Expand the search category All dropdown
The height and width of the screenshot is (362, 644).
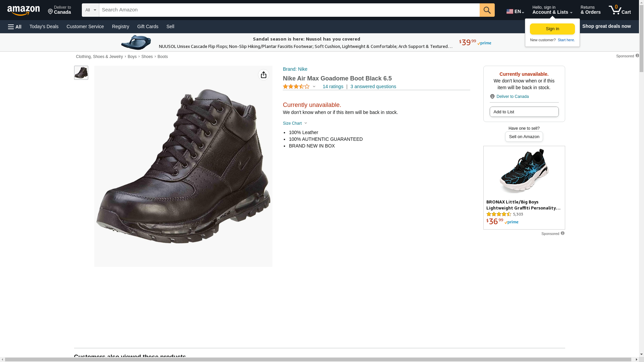coord(90,10)
